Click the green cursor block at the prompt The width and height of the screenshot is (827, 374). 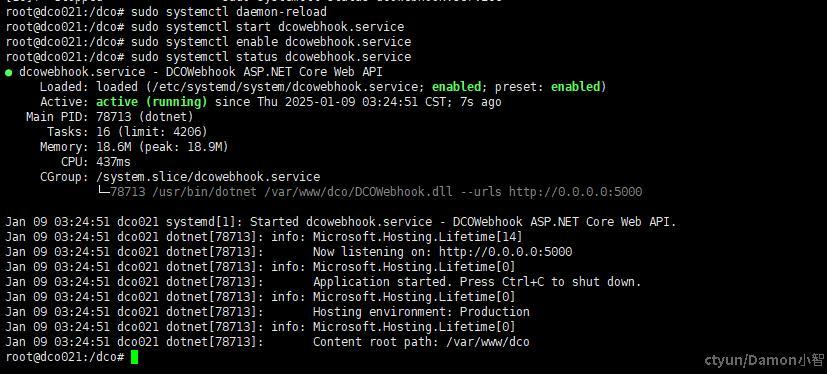click(134, 357)
